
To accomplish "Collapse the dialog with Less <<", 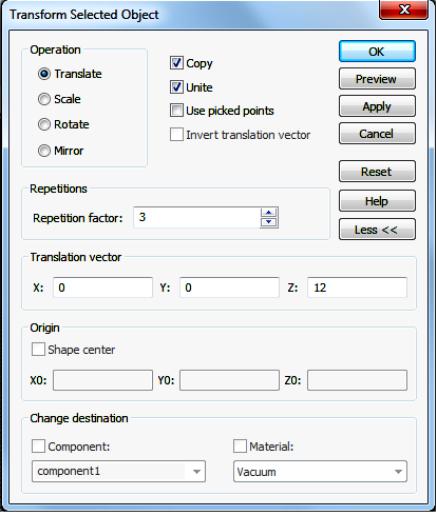I will pyautogui.click(x=377, y=229).
